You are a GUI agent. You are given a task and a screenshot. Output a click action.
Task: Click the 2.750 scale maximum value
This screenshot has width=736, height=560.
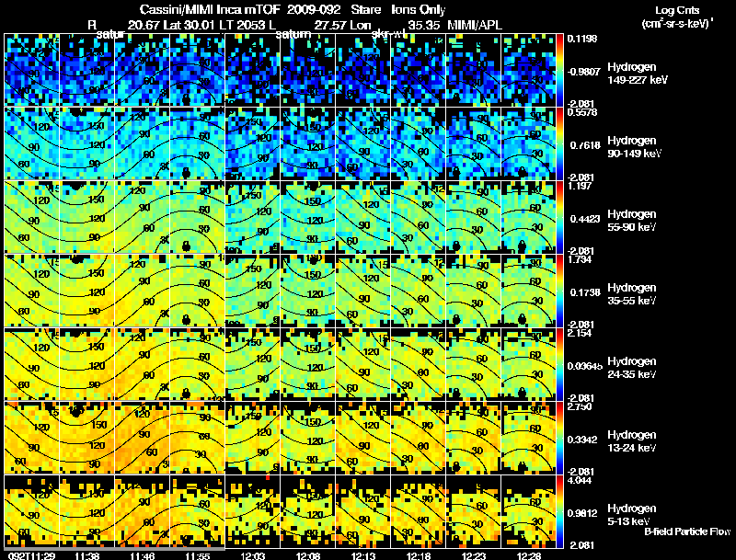click(580, 406)
